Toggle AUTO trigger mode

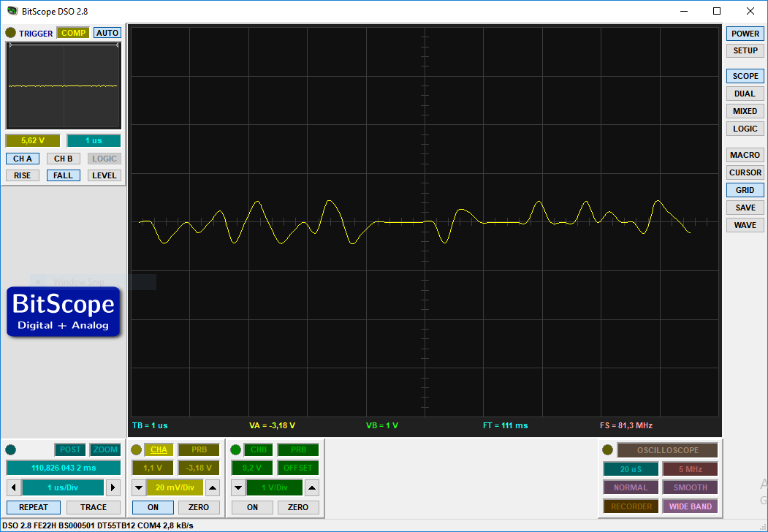(x=107, y=33)
